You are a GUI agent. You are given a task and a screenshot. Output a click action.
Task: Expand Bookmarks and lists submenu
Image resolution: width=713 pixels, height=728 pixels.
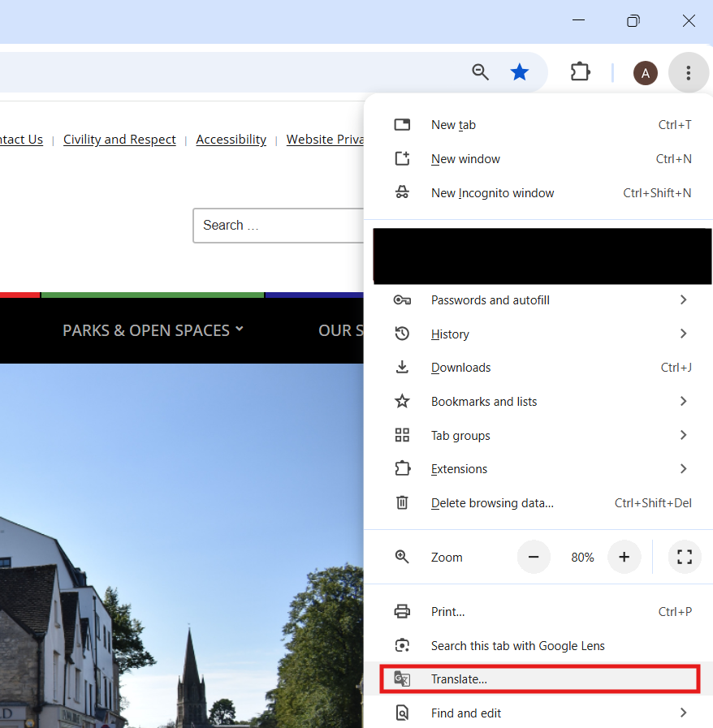coord(538,401)
